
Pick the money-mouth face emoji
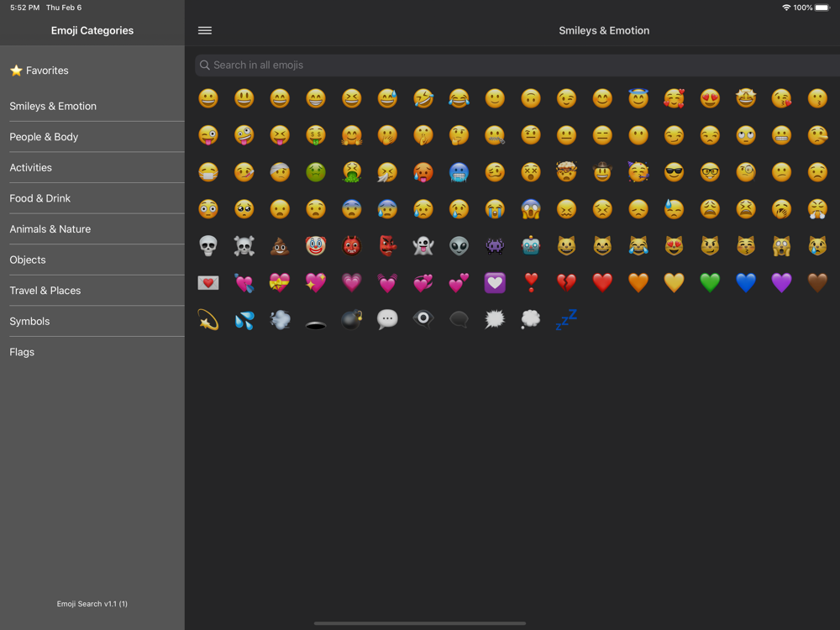(x=316, y=135)
